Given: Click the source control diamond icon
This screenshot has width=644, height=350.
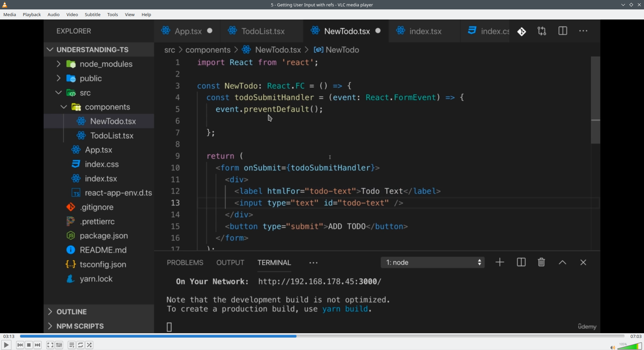Looking at the screenshot, I should point(522,32).
